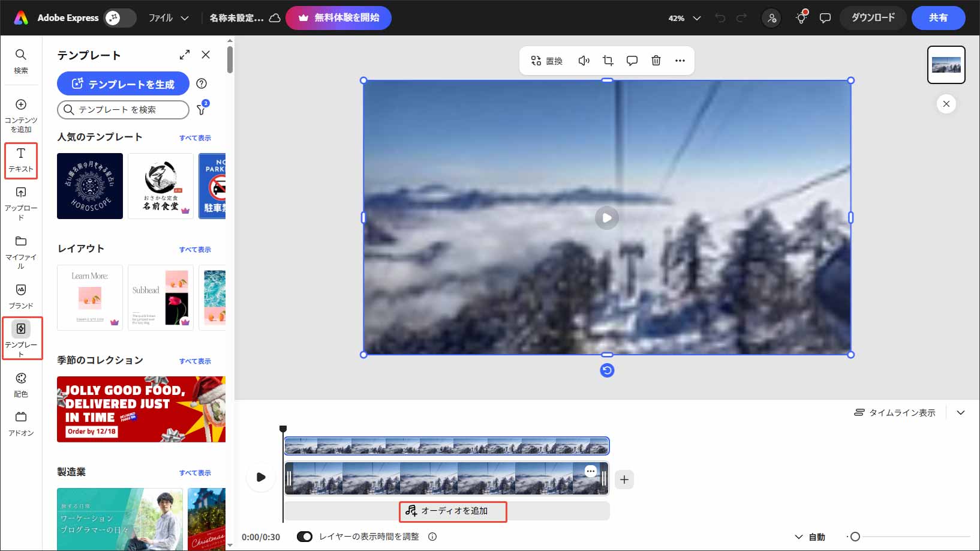The height and width of the screenshot is (551, 980).
Task: Open the ファイル menu
Action: [x=169, y=17]
